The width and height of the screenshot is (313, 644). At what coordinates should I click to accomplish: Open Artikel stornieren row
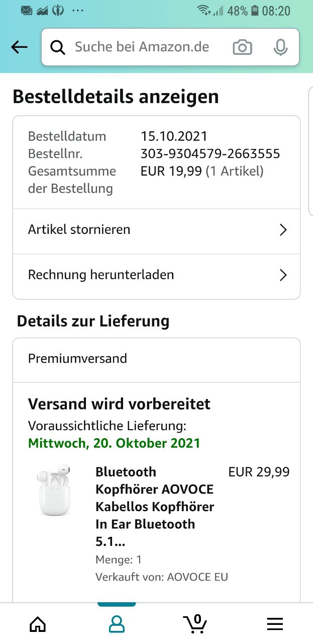[x=151, y=230]
